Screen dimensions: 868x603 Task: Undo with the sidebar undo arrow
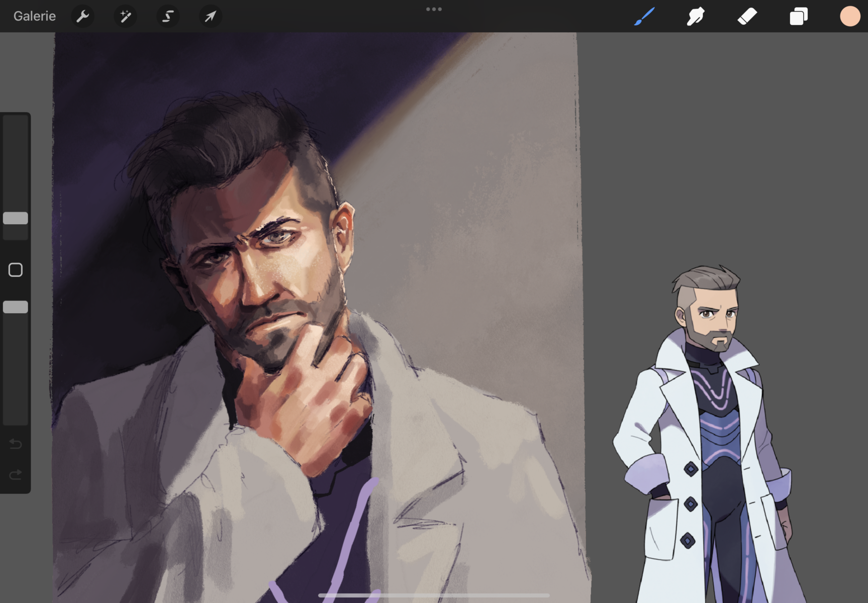(x=16, y=444)
